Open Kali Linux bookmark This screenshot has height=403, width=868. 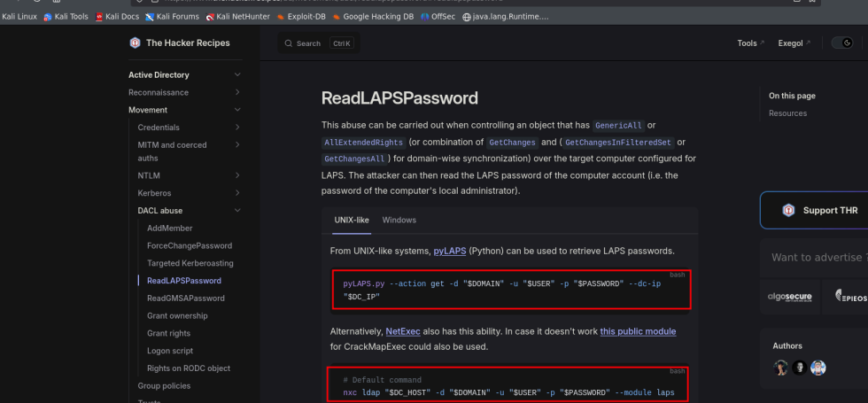tap(19, 17)
